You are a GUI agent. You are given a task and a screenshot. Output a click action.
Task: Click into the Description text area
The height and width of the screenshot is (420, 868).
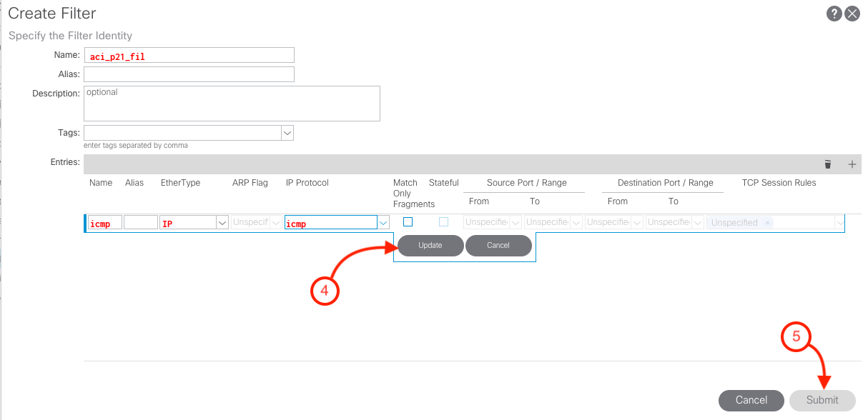pos(232,104)
